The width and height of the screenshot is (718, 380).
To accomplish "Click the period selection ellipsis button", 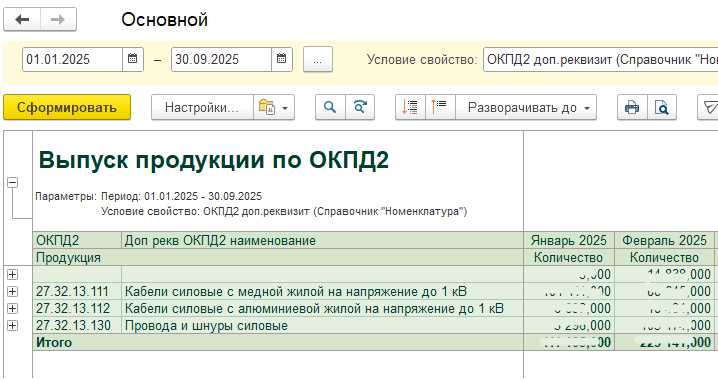I will coord(318,60).
